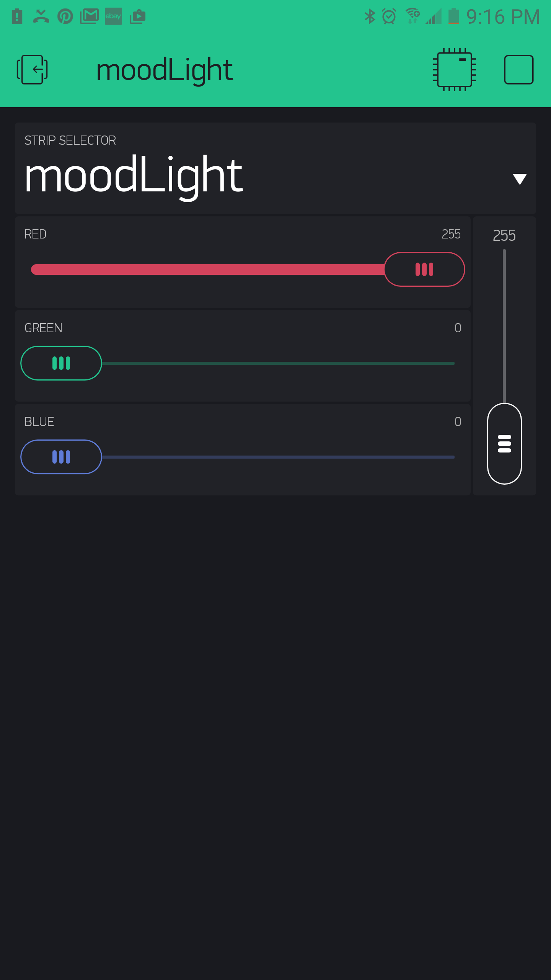The height and width of the screenshot is (980, 551).
Task: Click the grip icon on BLUE slider handle
Action: (x=61, y=457)
